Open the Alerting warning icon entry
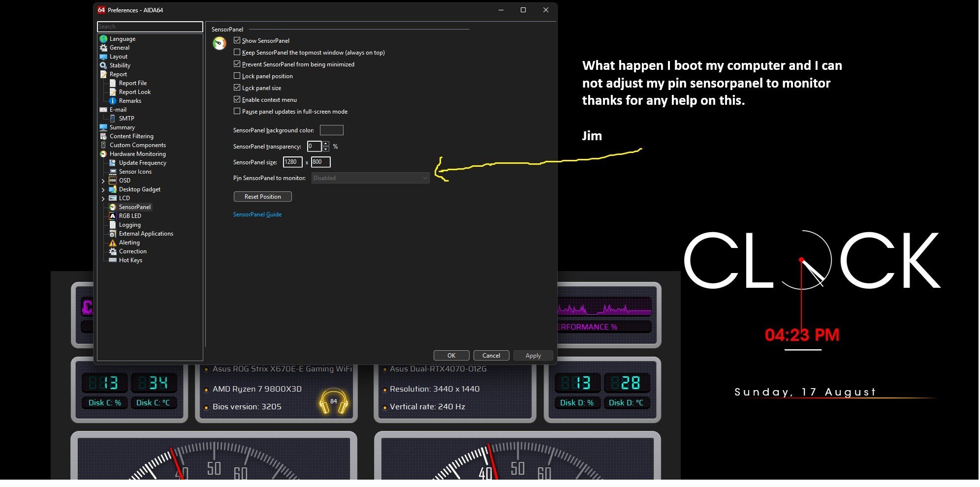 tap(113, 243)
